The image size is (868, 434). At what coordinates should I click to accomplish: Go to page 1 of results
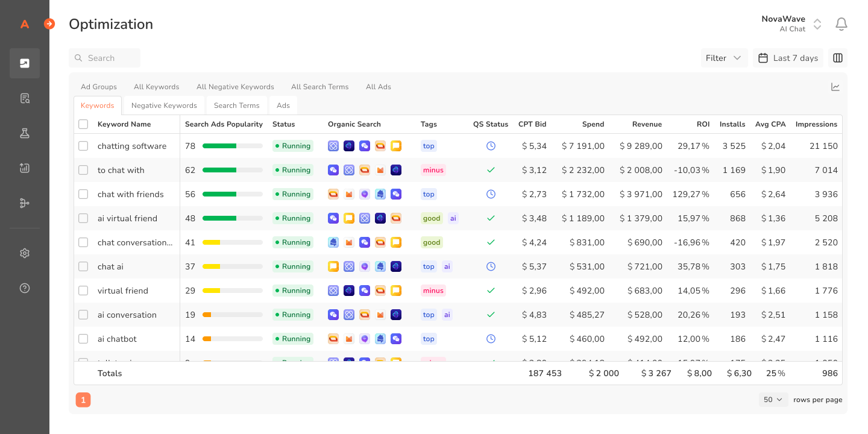[x=83, y=400]
